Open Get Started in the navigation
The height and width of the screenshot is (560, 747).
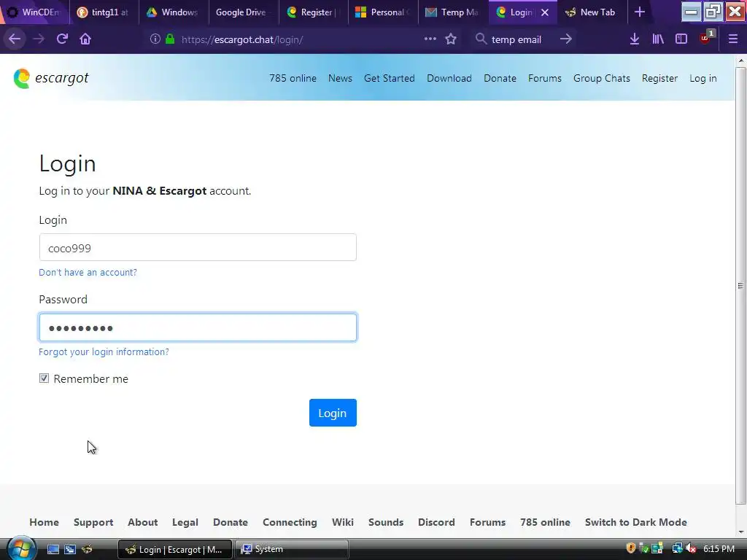[390, 78]
